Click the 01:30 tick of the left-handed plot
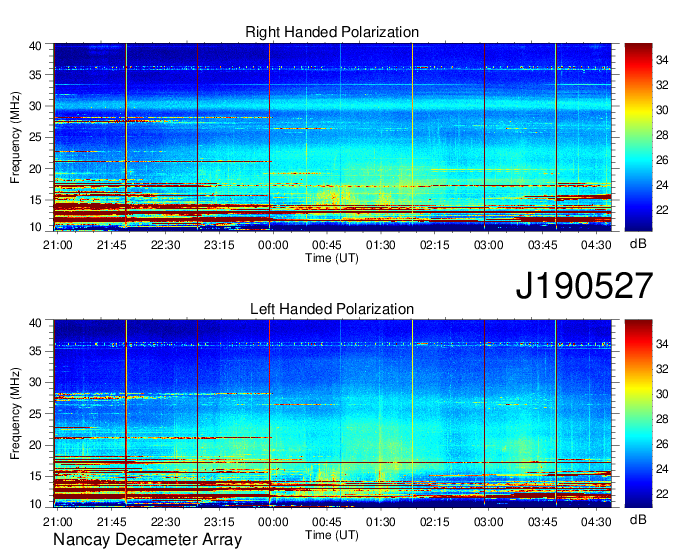Screen dimensions: 680x552 tap(381, 522)
